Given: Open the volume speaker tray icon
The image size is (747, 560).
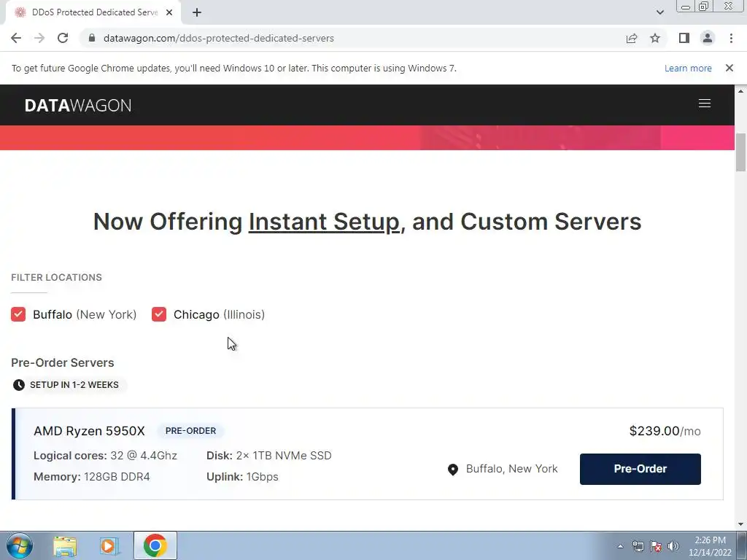Looking at the screenshot, I should click(673, 546).
